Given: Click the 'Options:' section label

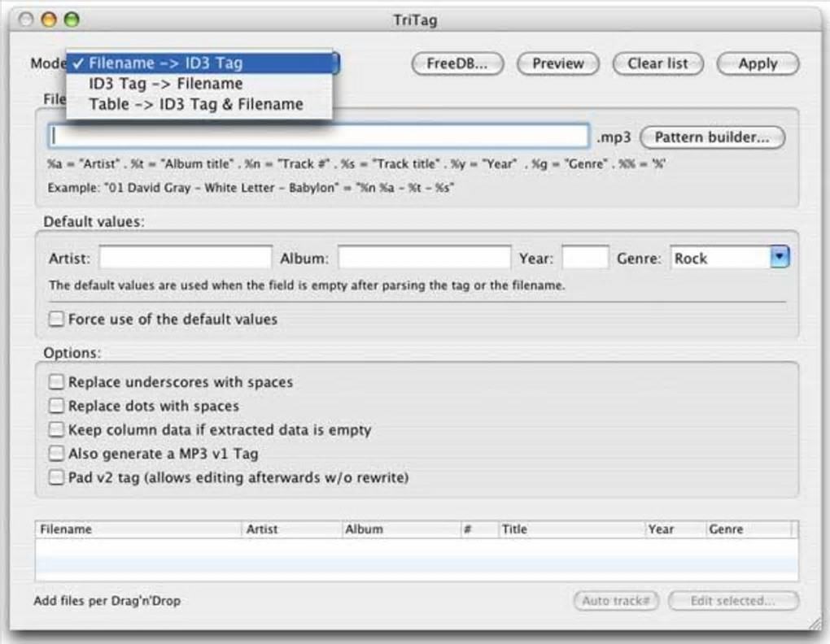Looking at the screenshot, I should 72,353.
